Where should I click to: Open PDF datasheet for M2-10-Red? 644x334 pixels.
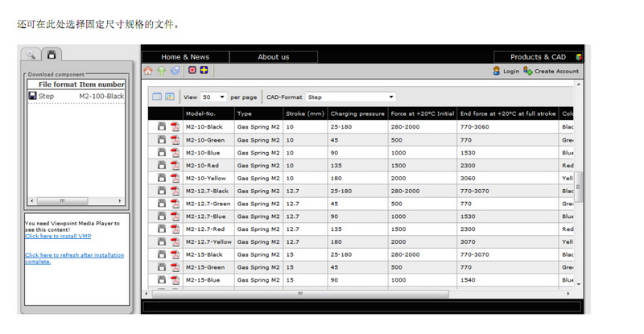[x=175, y=166]
